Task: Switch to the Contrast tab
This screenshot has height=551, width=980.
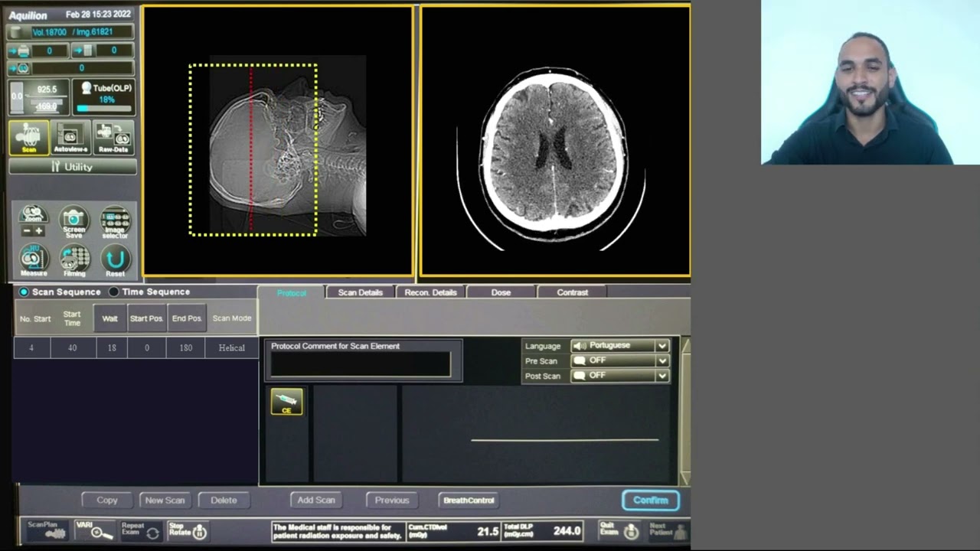Action: [573, 292]
